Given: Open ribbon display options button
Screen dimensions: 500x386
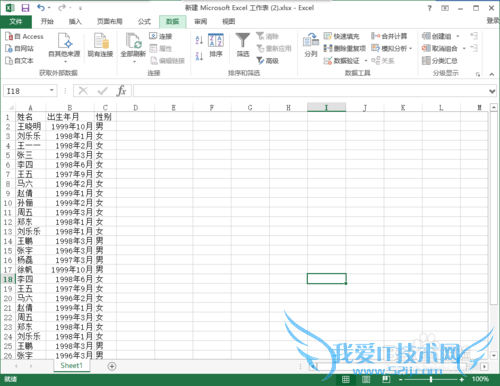Looking at the screenshot, I should (445, 8).
